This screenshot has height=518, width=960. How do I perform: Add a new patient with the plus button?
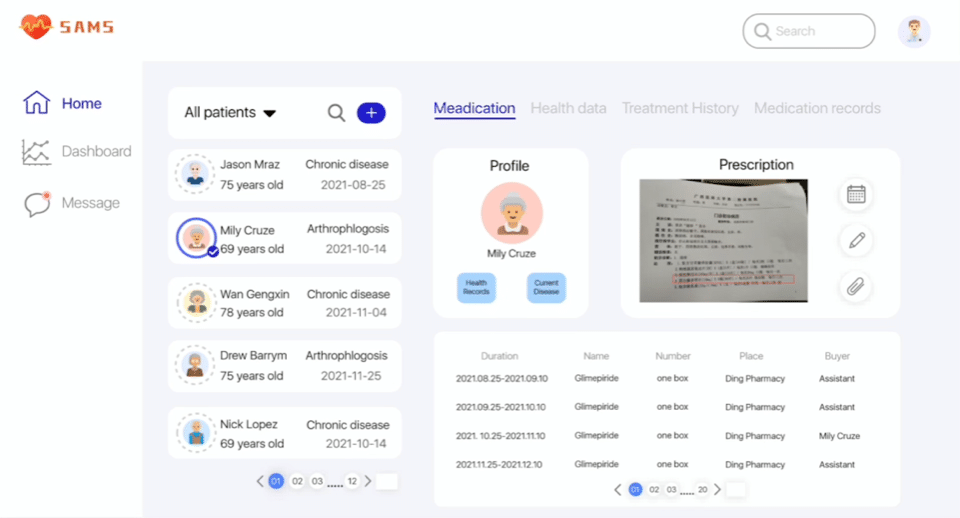(371, 113)
